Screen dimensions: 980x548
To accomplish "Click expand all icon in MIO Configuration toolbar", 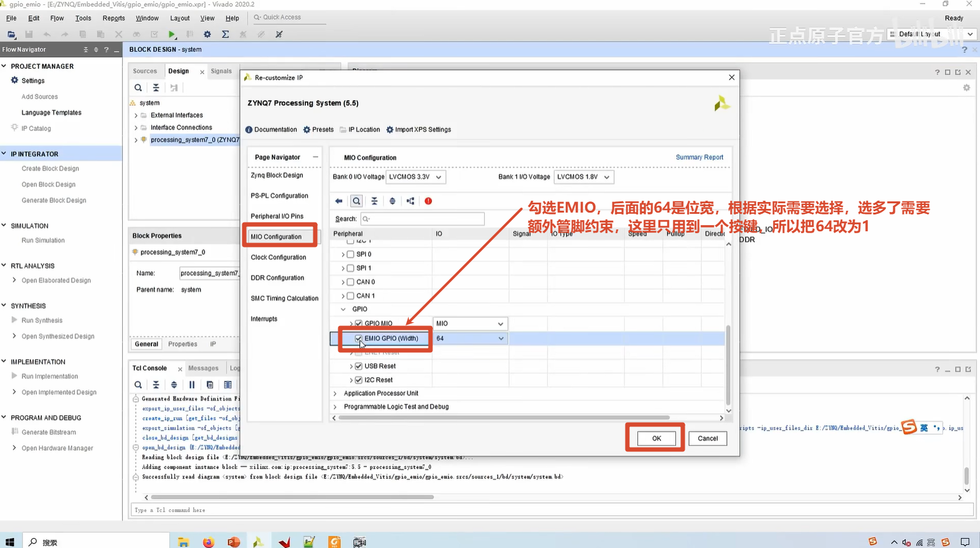I will click(x=392, y=201).
